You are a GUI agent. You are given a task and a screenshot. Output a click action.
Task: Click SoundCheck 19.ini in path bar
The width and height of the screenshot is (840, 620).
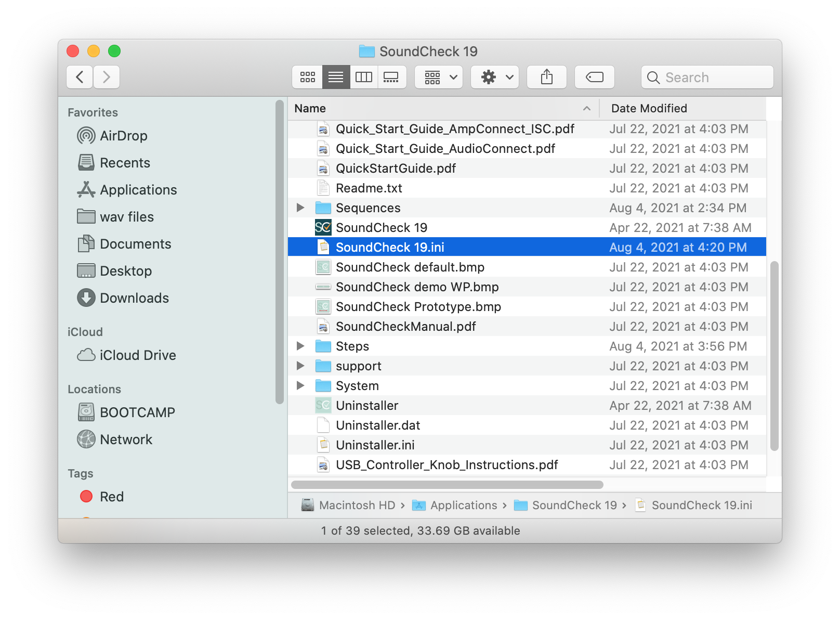(x=693, y=505)
